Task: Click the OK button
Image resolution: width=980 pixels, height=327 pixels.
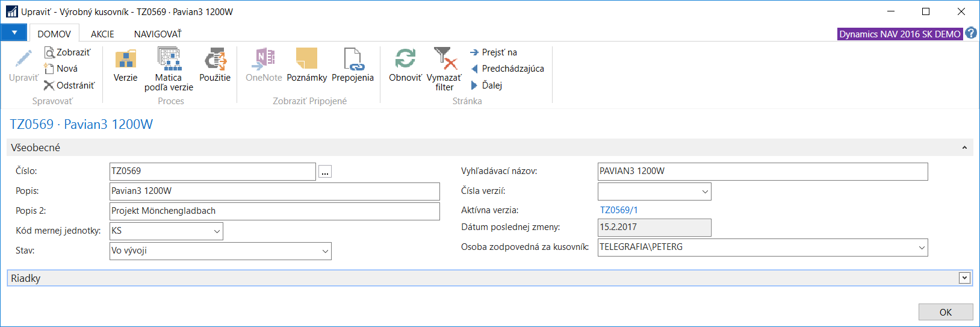Action: tap(946, 312)
